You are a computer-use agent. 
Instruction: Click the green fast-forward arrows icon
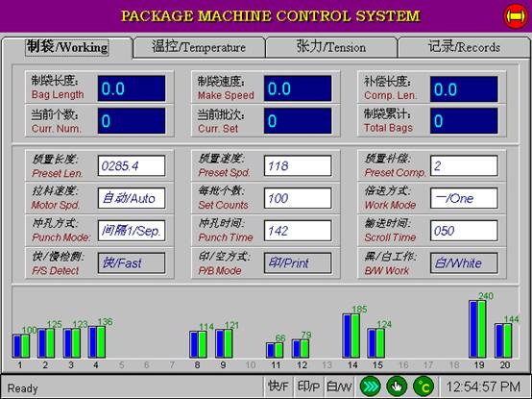tap(370, 387)
